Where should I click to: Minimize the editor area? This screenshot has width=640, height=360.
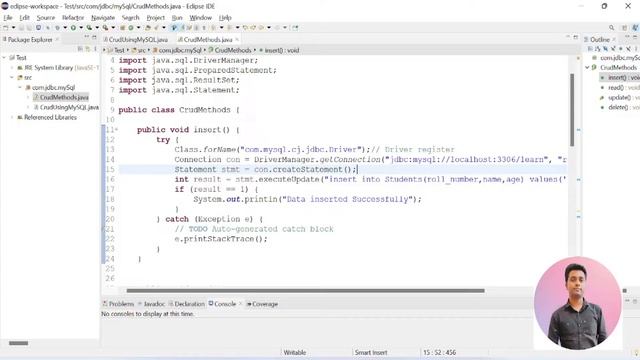(568, 37)
